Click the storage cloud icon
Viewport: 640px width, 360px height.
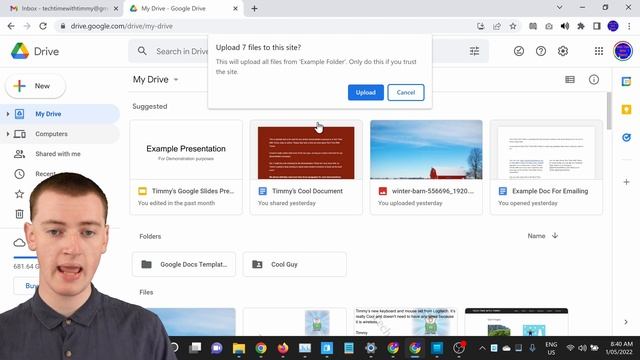point(19,243)
